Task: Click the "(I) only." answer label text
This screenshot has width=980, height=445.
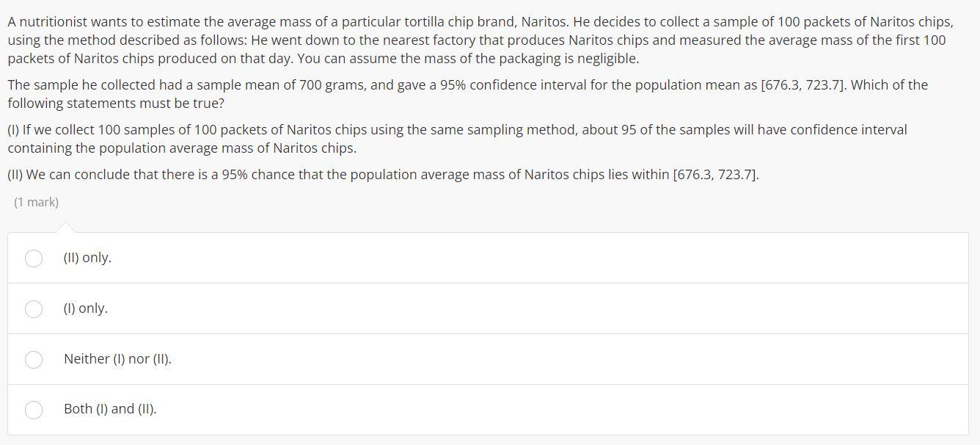Action: (x=85, y=308)
